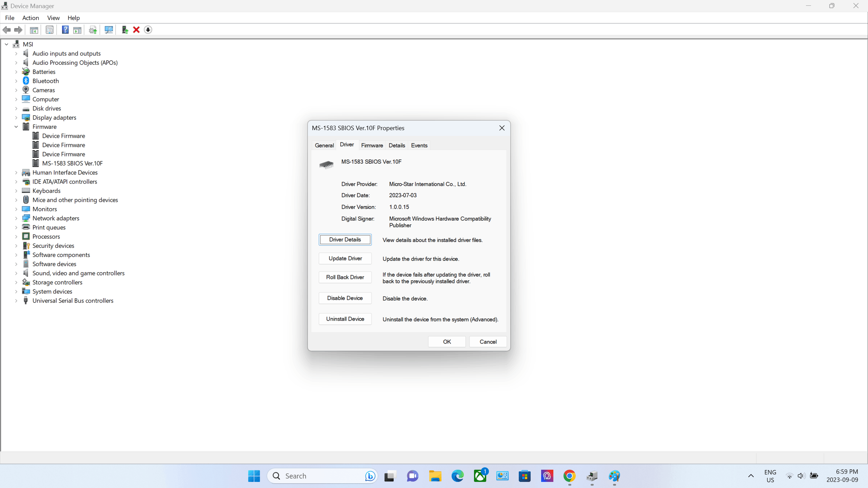
Task: Click the Update Driver button
Action: coord(345,258)
